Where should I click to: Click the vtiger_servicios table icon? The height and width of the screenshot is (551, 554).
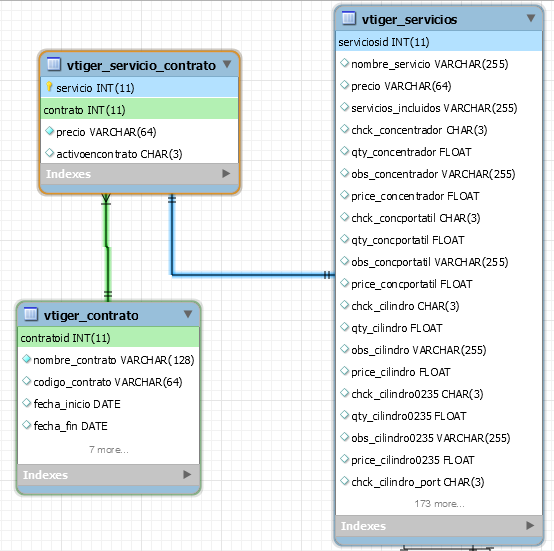pos(349,18)
